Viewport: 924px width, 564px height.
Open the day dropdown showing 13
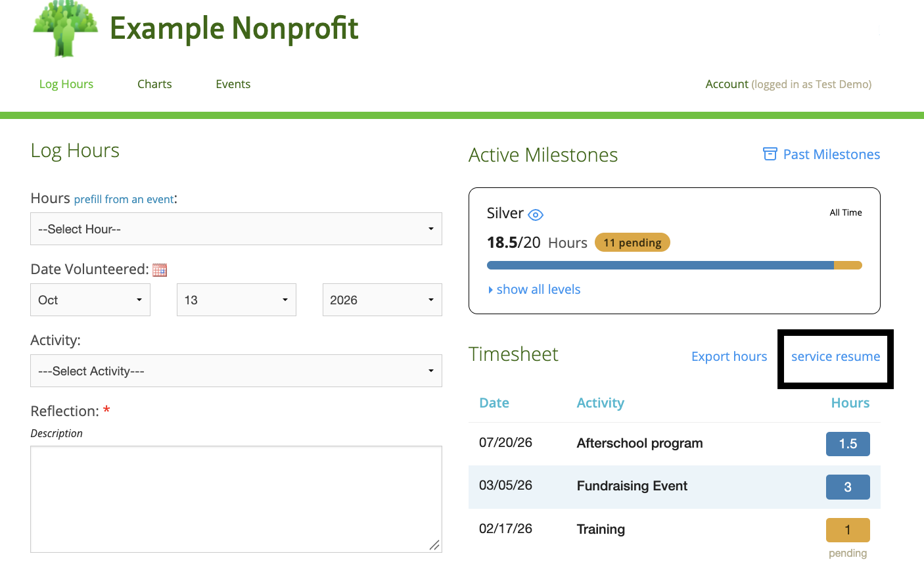pos(236,300)
